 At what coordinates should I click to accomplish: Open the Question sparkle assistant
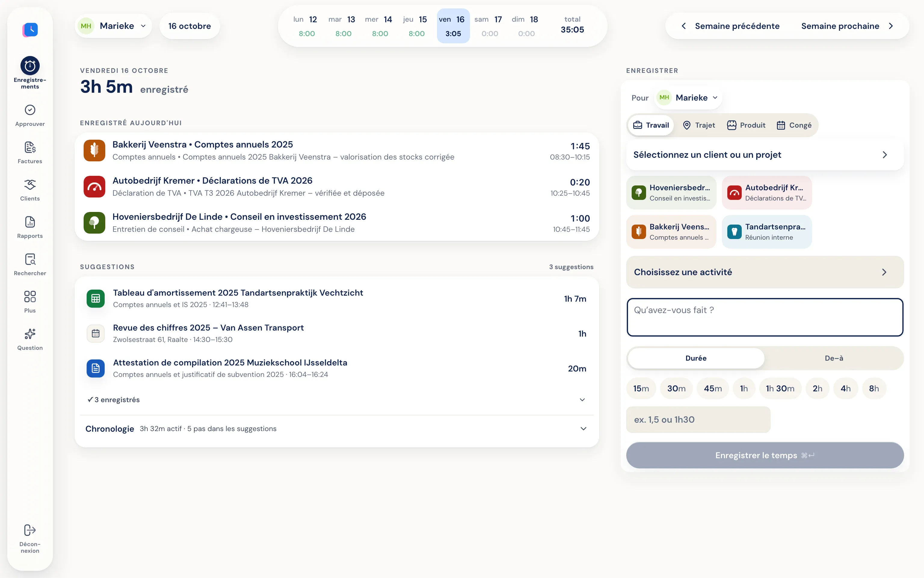(30, 340)
